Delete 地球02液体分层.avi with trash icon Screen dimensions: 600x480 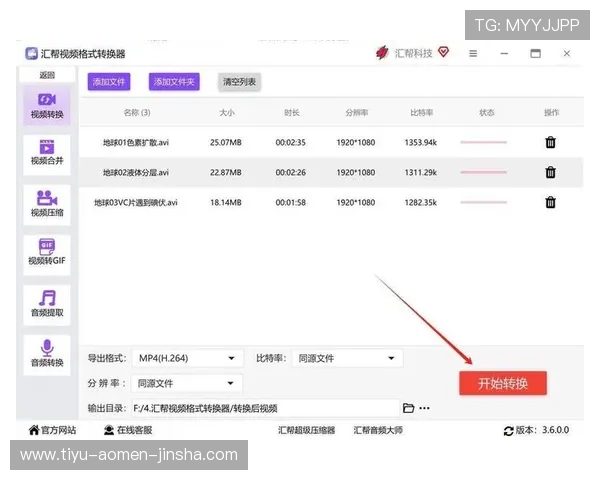[x=550, y=173]
